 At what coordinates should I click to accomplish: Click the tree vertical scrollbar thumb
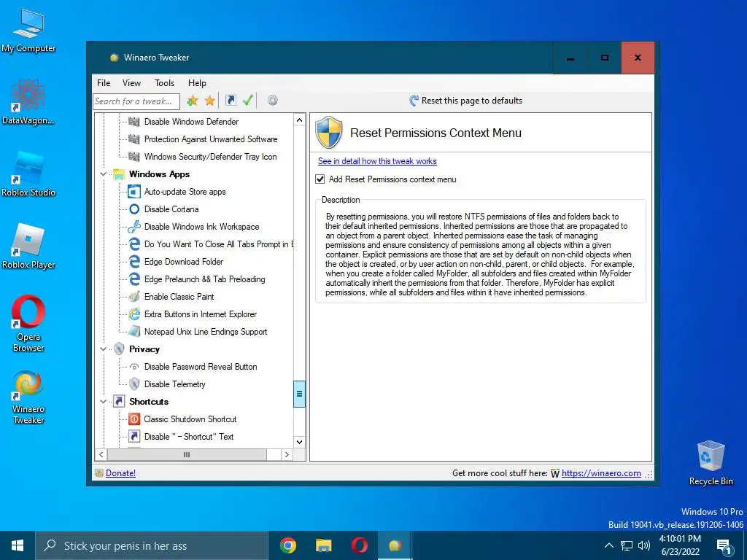pyautogui.click(x=299, y=394)
